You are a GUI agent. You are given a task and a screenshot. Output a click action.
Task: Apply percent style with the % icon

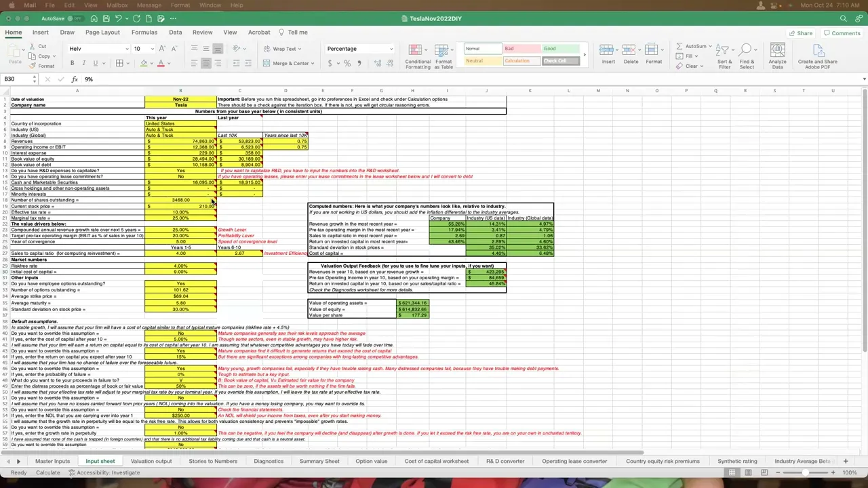347,63
